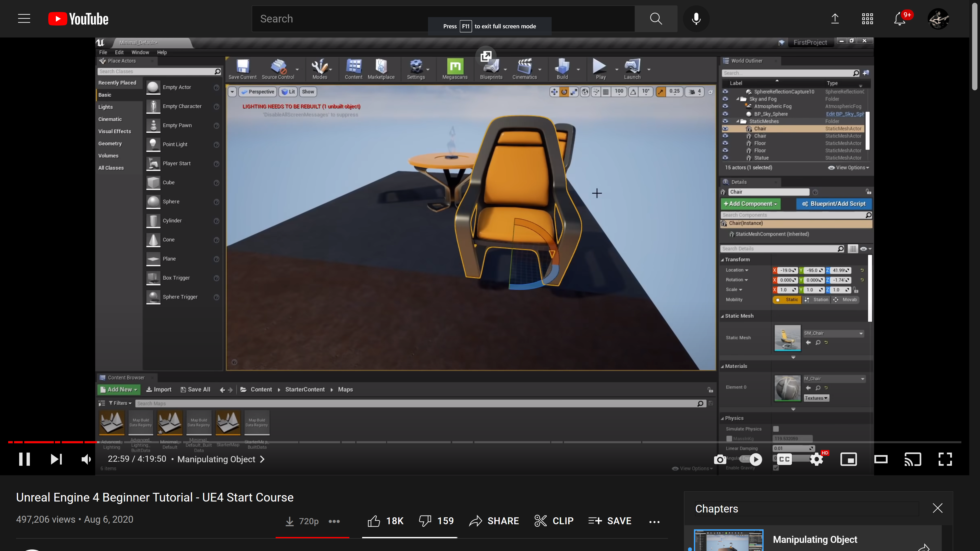Click the YouTube search field
Image resolution: width=980 pixels, height=551 pixels.
(x=342, y=19)
